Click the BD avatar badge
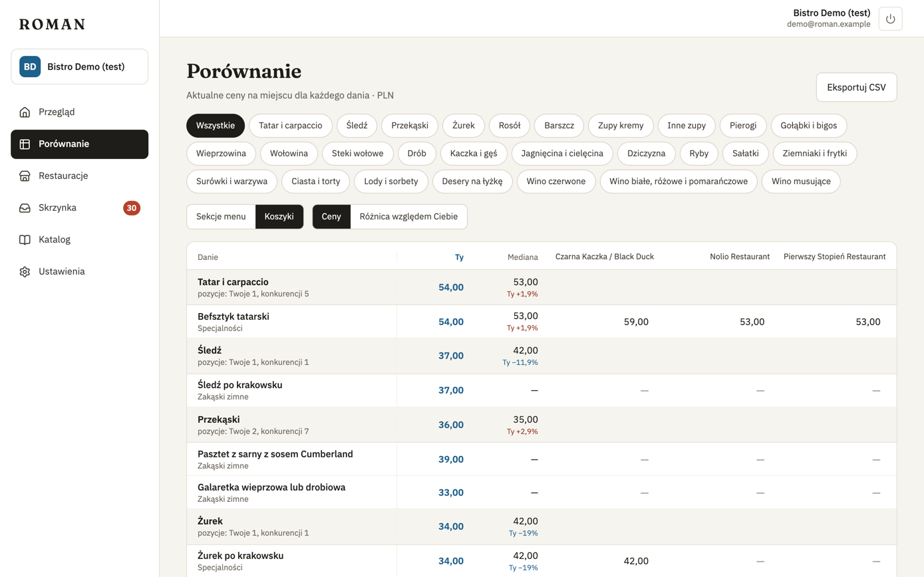The image size is (924, 577). click(30, 66)
